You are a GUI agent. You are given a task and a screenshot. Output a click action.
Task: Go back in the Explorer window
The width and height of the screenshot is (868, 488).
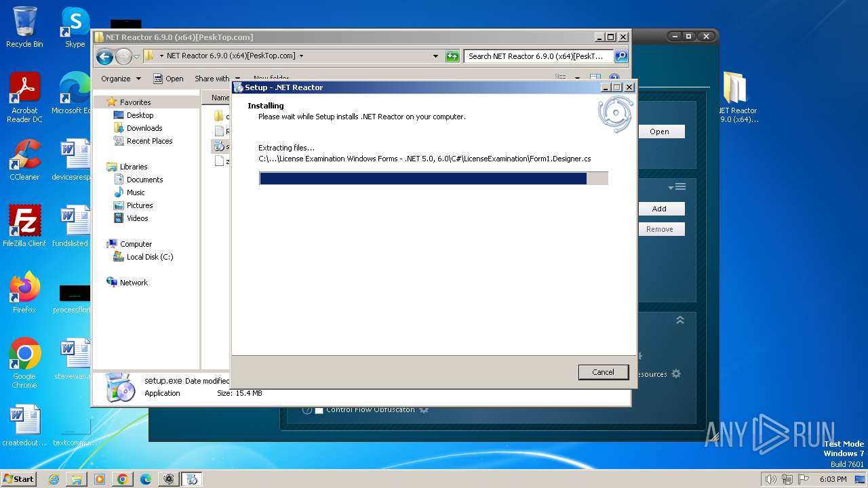point(104,56)
